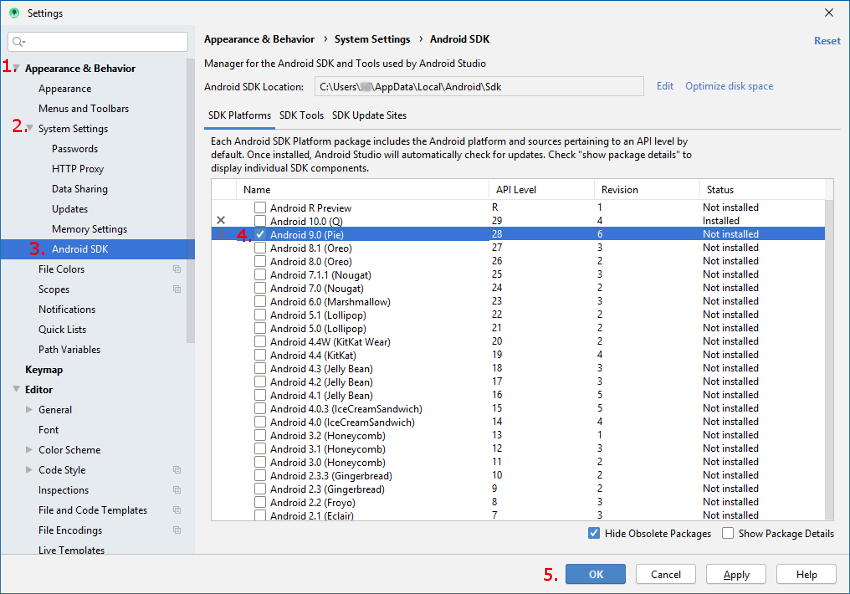Toggle the Android 10.0 (Q) checkbox

tap(260, 221)
